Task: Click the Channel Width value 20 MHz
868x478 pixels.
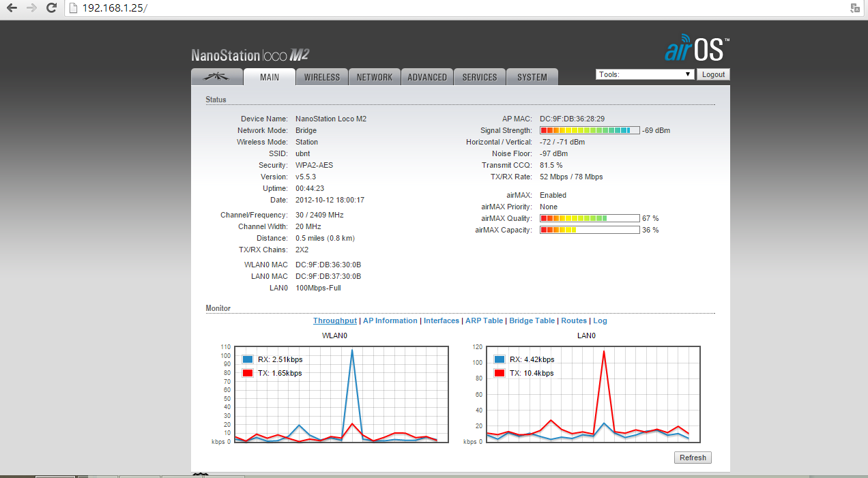Action: [x=308, y=226]
